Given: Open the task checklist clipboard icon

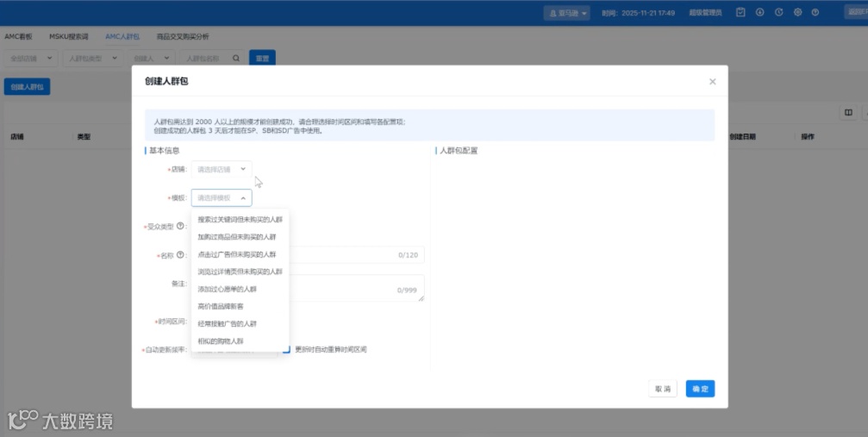Looking at the screenshot, I should pos(740,12).
